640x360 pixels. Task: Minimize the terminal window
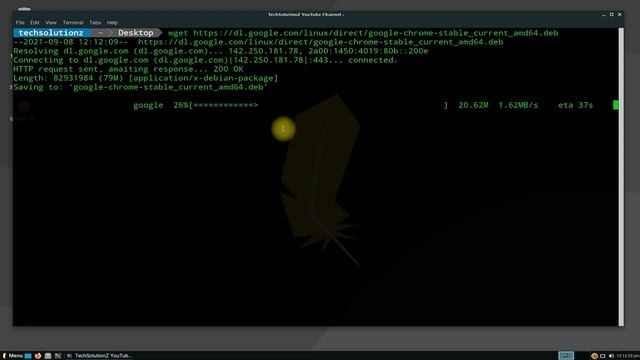(x=603, y=14)
